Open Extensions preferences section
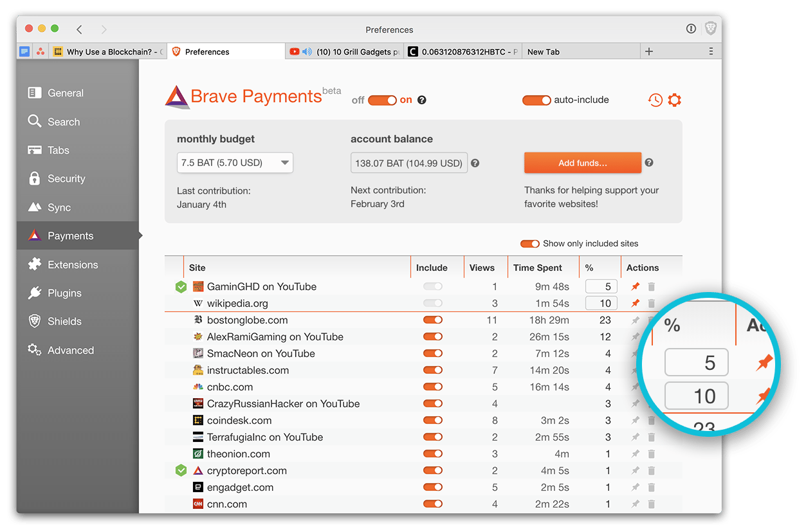The width and height of the screenshot is (806, 532). (x=78, y=264)
